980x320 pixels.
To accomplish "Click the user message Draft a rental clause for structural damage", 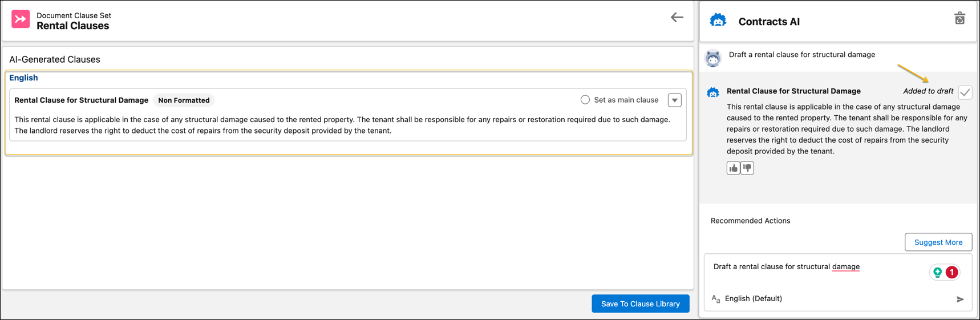I will (x=802, y=55).
